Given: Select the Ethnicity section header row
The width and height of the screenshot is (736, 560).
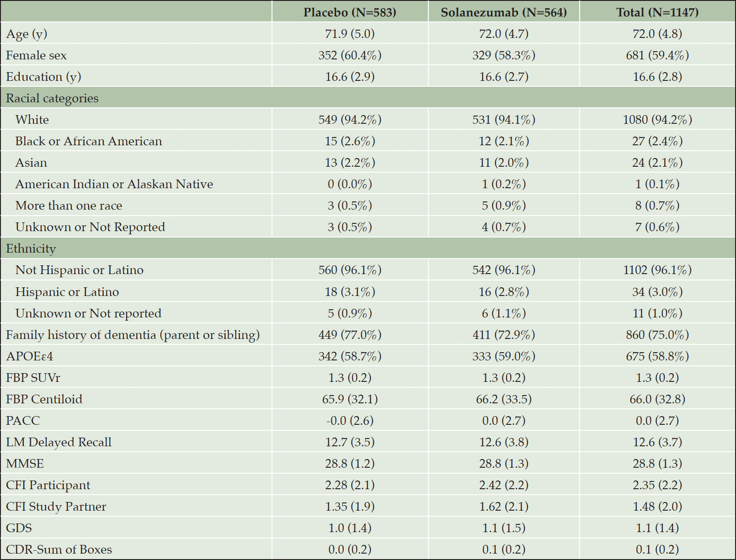Looking at the screenshot, I should point(368,248).
